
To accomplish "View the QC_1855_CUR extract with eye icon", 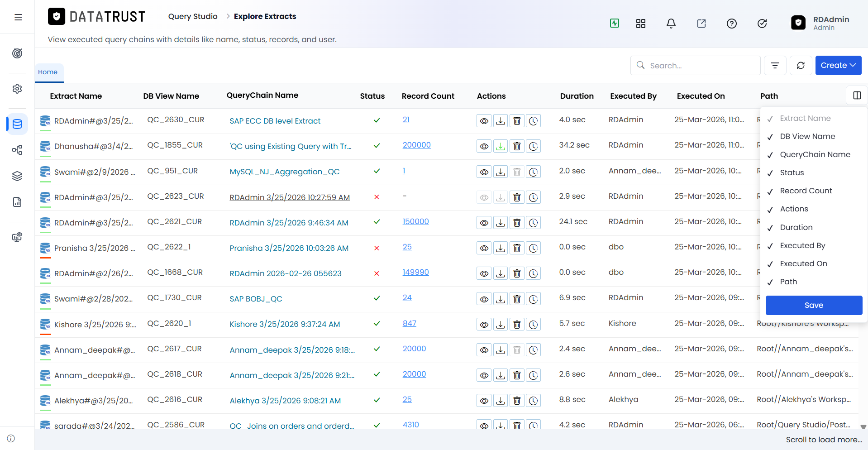I will click(484, 146).
